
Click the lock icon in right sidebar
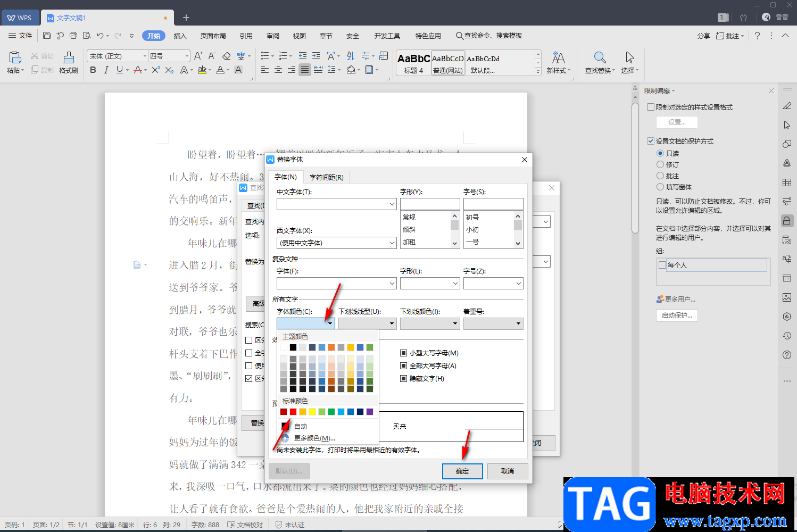coord(787,221)
